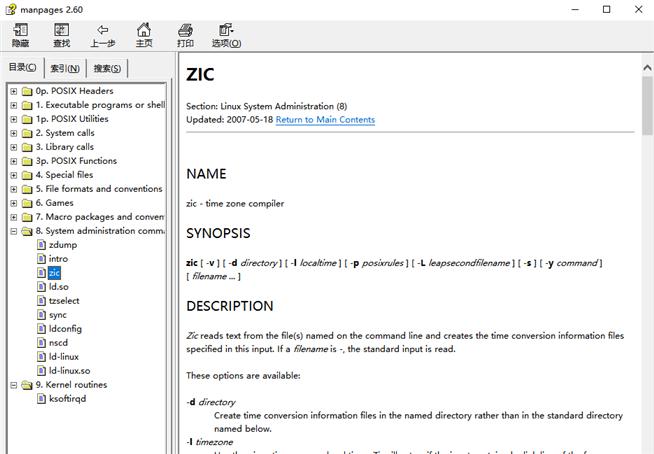Select the 7. Macro packages tree row

point(100,217)
